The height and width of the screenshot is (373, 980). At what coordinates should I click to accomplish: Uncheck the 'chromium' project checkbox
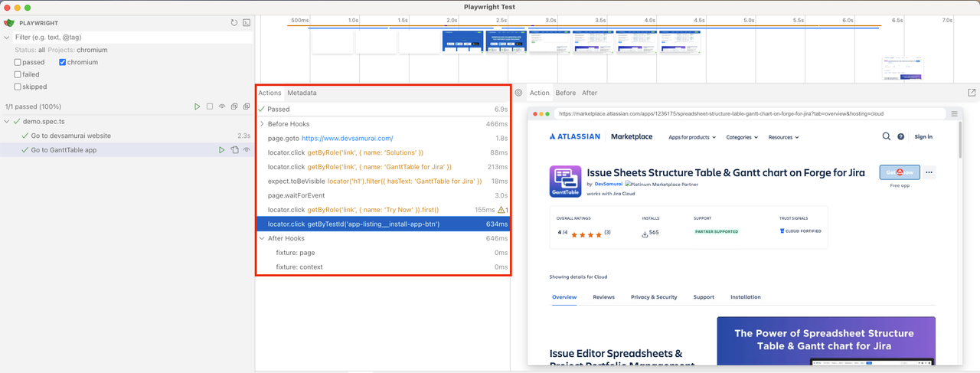pyautogui.click(x=63, y=62)
